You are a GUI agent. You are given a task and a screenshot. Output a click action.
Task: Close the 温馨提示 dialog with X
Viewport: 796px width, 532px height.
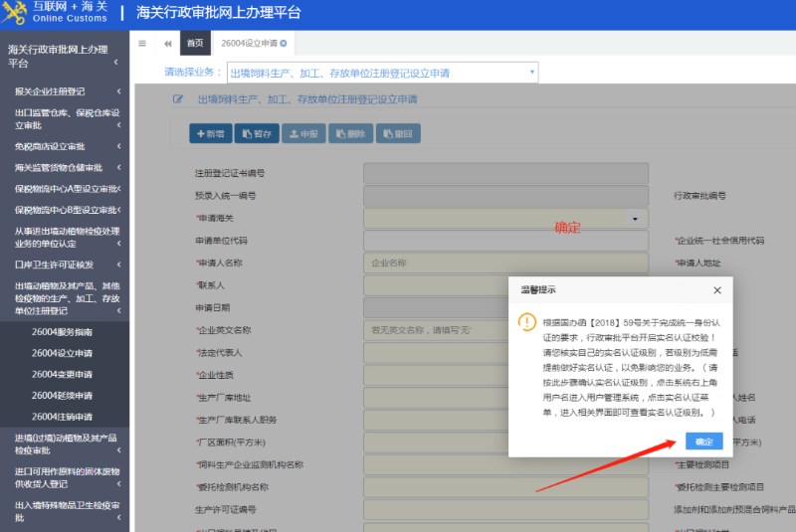pyautogui.click(x=716, y=290)
